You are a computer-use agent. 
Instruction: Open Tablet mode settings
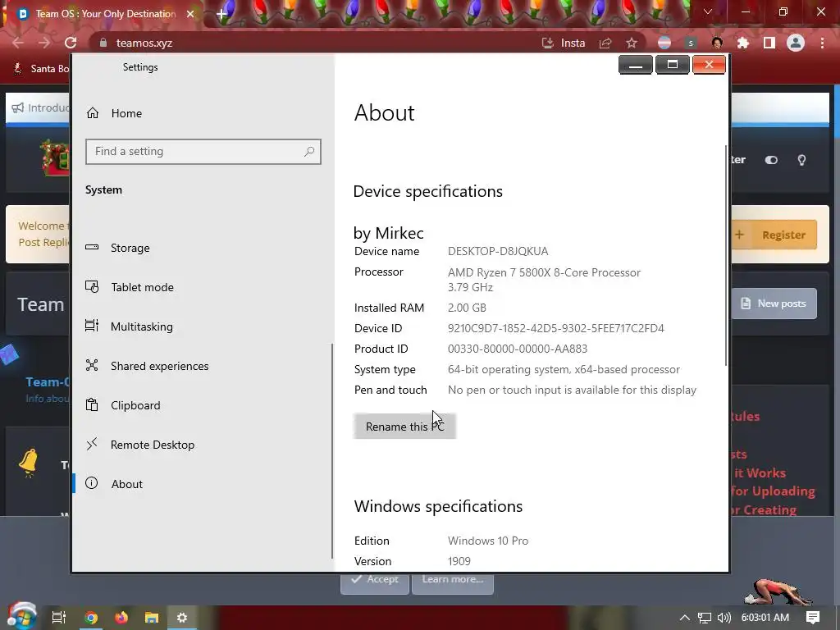[x=130, y=287]
